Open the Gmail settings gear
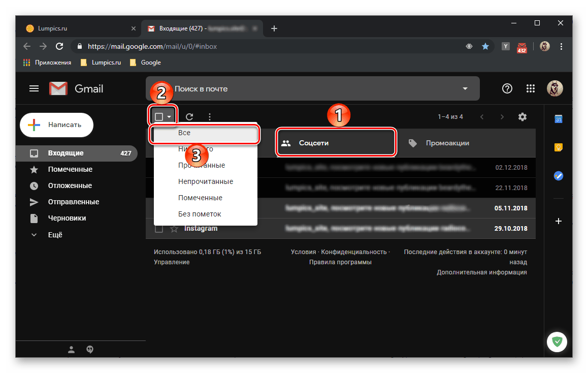This screenshot has height=373, width=588. pyautogui.click(x=522, y=116)
